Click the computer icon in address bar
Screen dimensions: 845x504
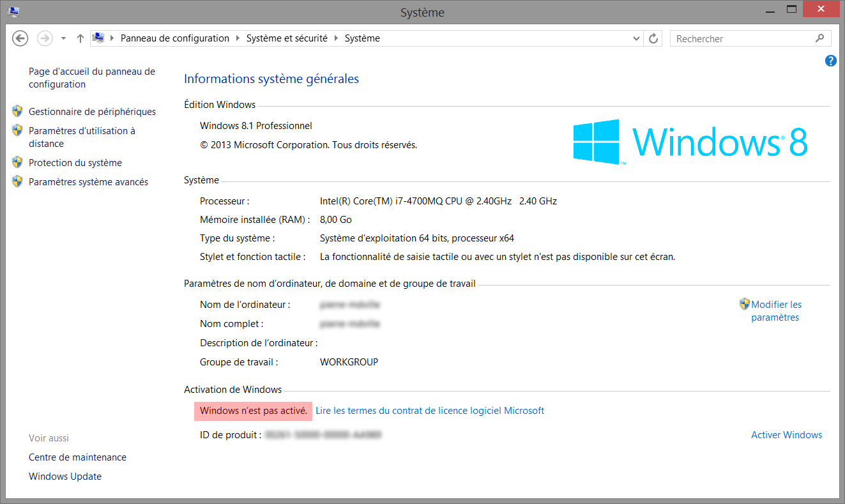(98, 38)
